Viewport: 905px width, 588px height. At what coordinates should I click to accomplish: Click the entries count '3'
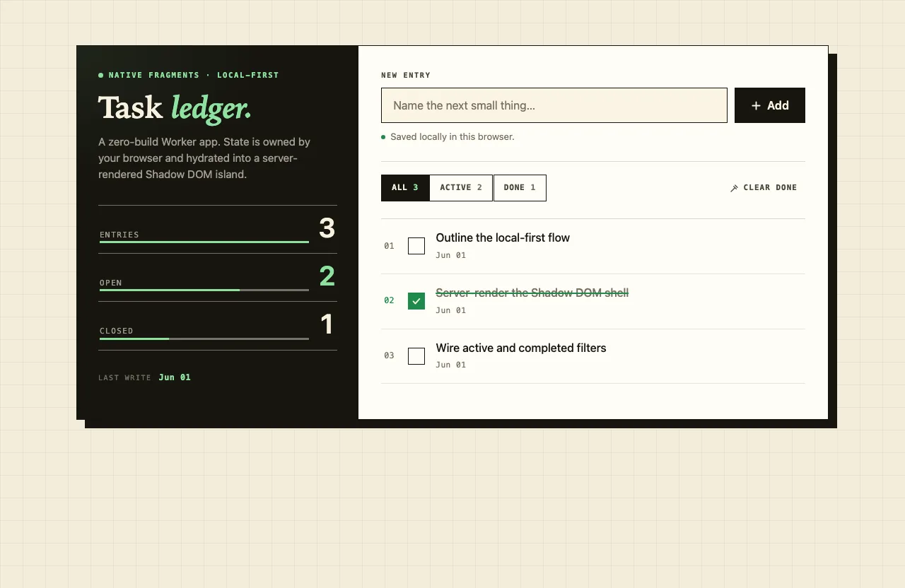click(327, 228)
